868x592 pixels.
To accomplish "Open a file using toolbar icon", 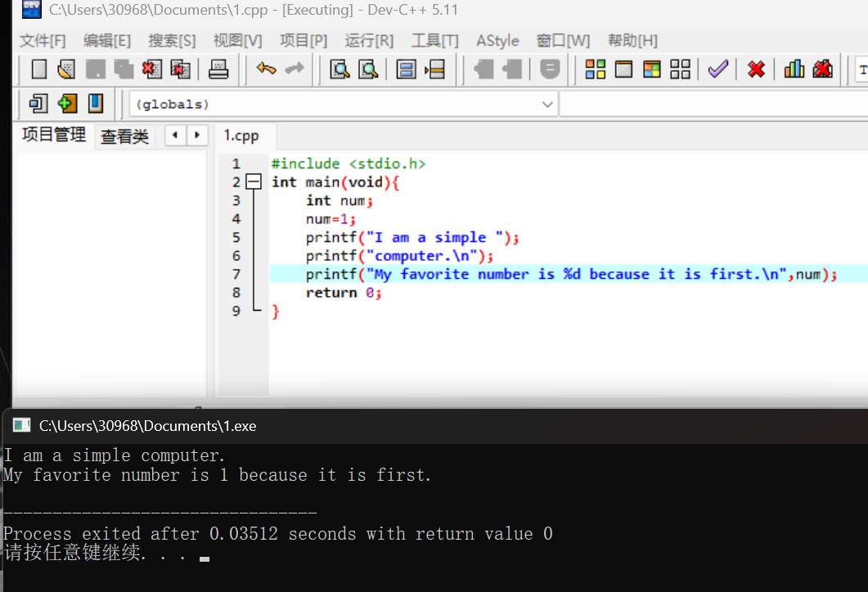I will pos(66,70).
